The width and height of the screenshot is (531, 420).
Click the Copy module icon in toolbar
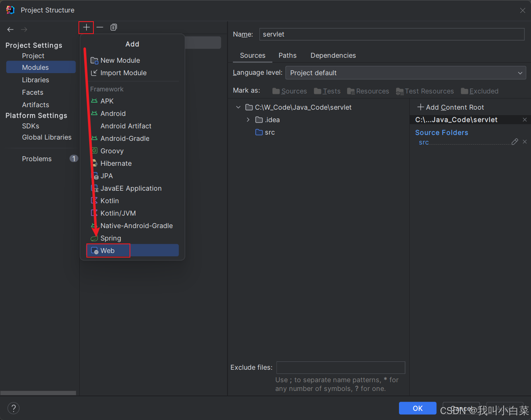(x=113, y=27)
